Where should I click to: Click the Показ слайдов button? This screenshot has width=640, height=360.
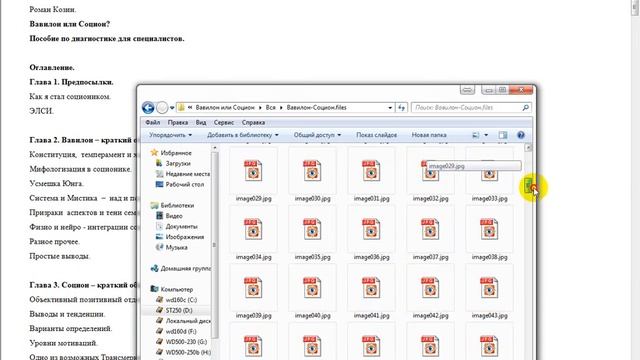(376, 135)
